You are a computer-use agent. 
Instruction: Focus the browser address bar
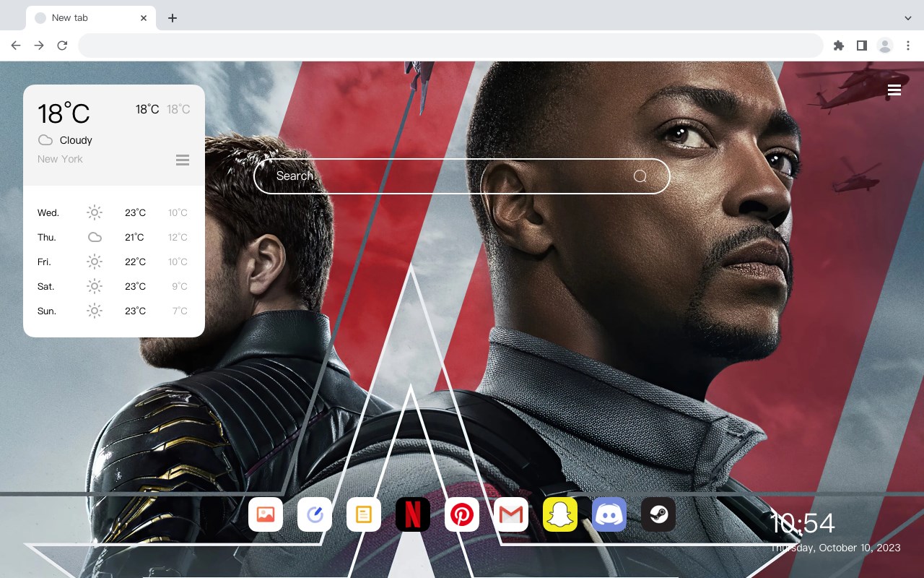450,46
